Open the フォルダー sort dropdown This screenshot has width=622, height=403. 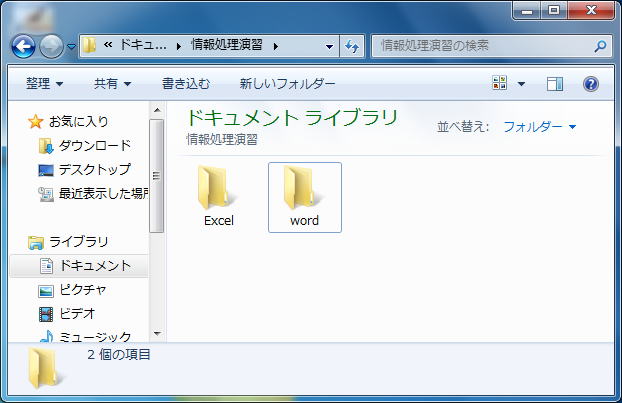click(x=539, y=127)
